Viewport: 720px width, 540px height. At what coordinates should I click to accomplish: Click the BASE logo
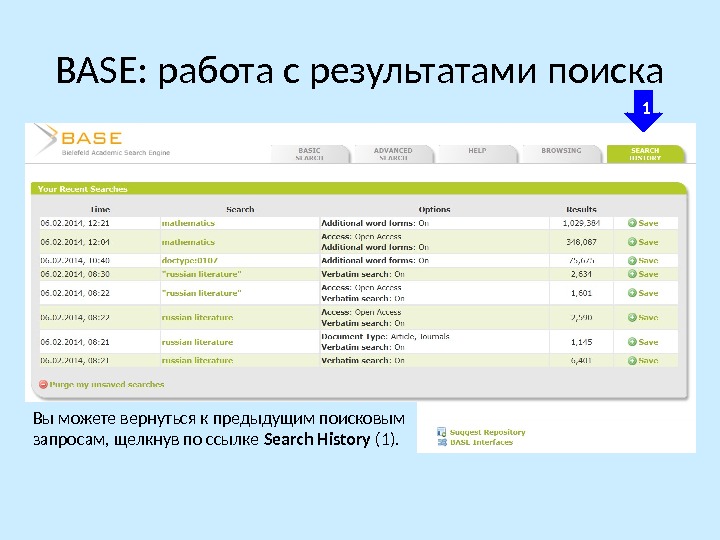coord(79,138)
